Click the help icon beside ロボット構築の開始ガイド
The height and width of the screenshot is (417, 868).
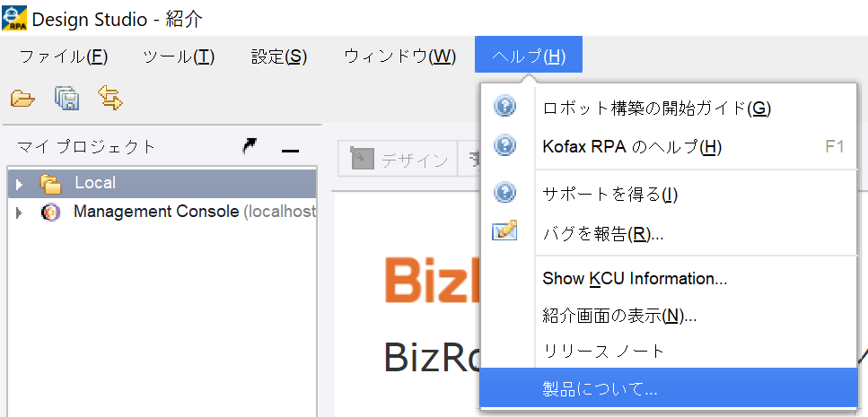click(504, 105)
